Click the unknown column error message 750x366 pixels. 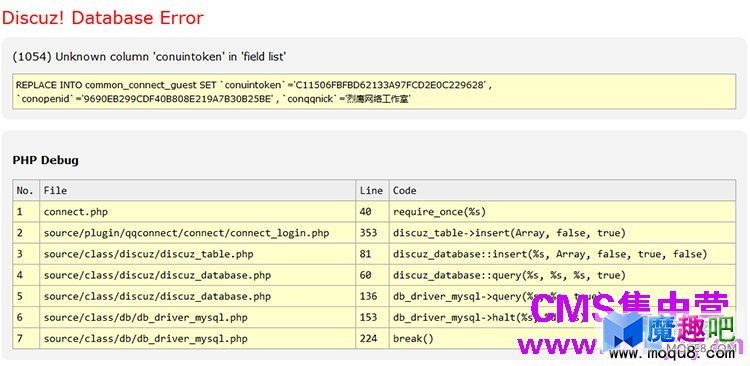point(149,56)
